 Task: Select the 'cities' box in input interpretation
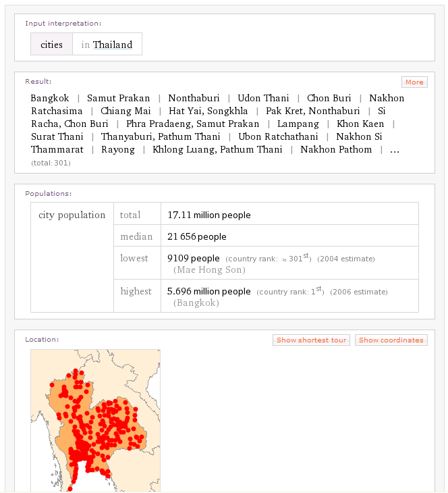(x=51, y=45)
